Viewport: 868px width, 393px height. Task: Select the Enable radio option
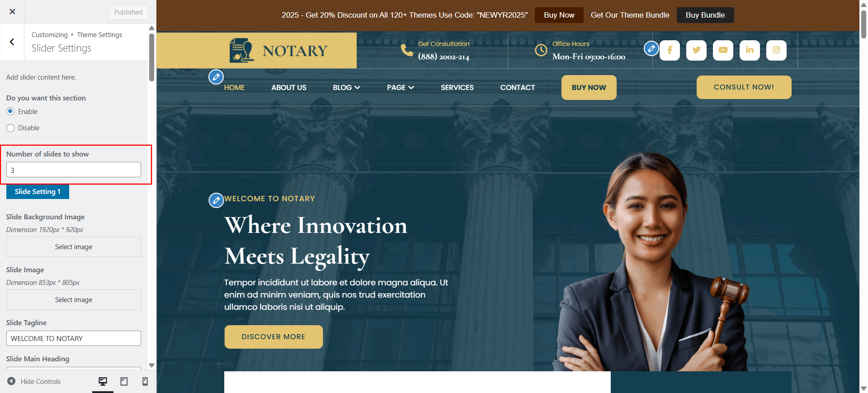coord(10,111)
